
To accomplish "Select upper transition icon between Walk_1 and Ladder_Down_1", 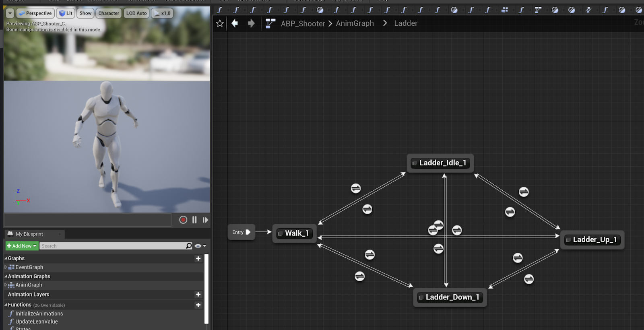I will click(370, 255).
